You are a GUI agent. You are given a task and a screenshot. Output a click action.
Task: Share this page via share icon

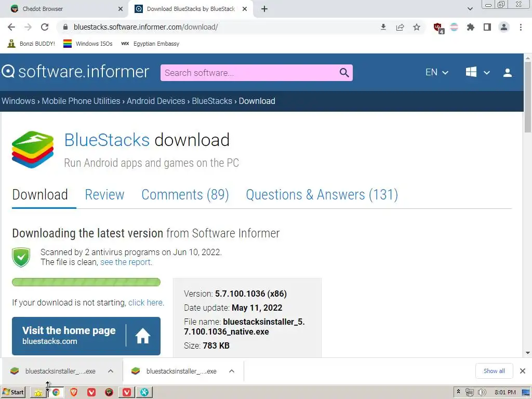400,27
